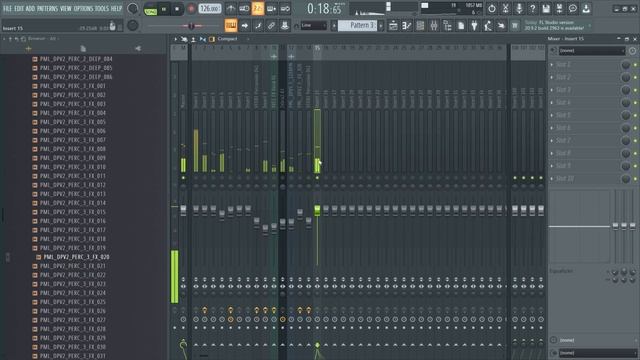Open the ADD menu
The height and width of the screenshot is (360, 640).
click(x=30, y=9)
